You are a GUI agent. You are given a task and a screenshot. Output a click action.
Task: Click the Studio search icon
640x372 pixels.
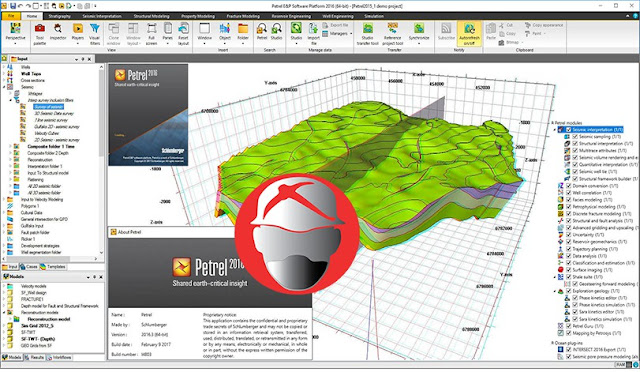coord(276,32)
